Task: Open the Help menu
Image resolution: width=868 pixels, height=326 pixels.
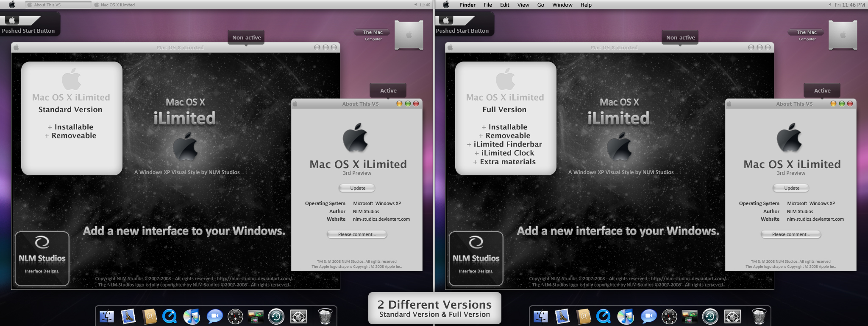Action: click(x=586, y=5)
